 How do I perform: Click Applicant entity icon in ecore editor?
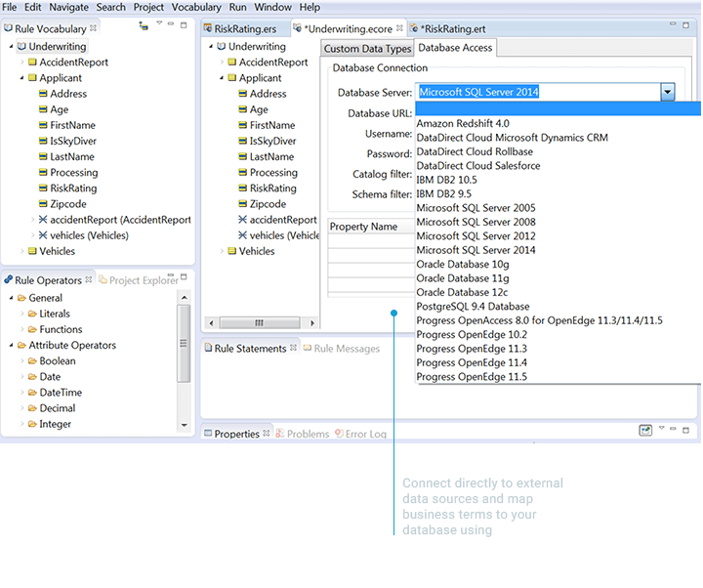pyautogui.click(x=231, y=77)
